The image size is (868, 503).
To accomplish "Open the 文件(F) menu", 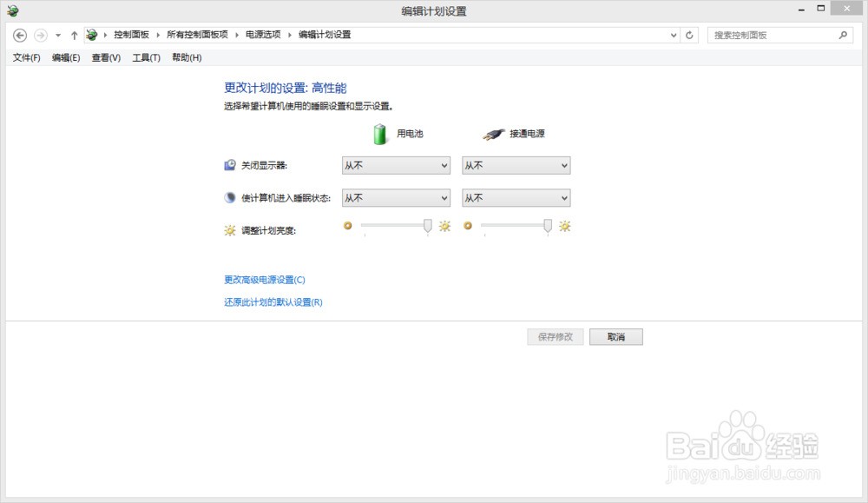I will point(26,57).
